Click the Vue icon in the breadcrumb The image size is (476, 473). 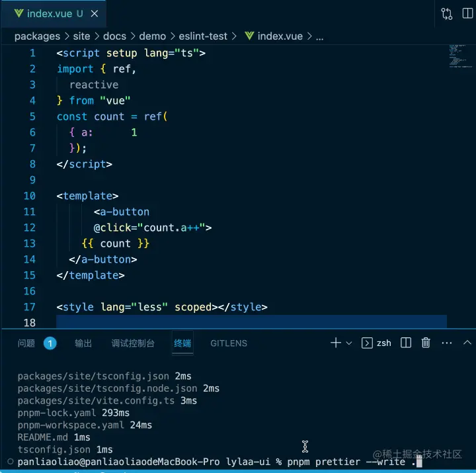[x=249, y=36]
